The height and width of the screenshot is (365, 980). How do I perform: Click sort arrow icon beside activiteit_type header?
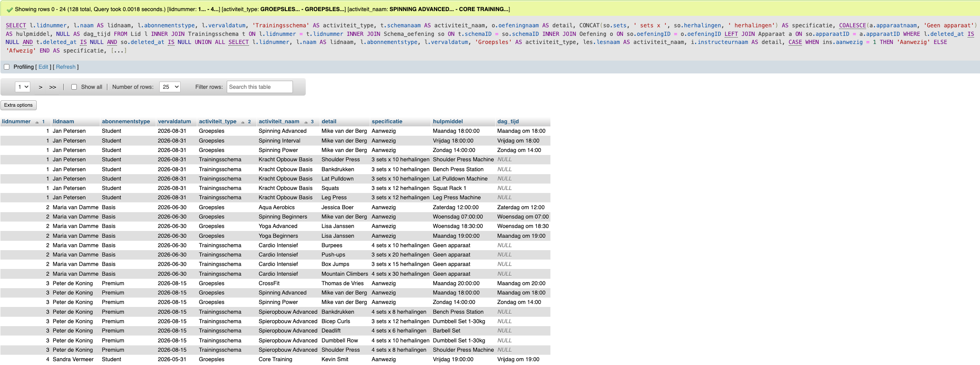243,122
